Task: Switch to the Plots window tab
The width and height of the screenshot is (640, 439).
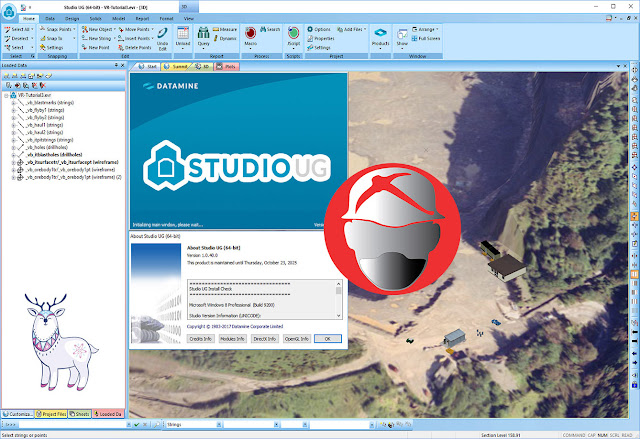Action: point(227,66)
